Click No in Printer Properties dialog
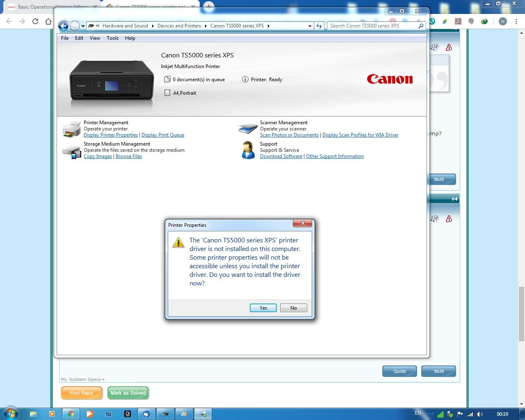The image size is (525, 420). coord(293,308)
